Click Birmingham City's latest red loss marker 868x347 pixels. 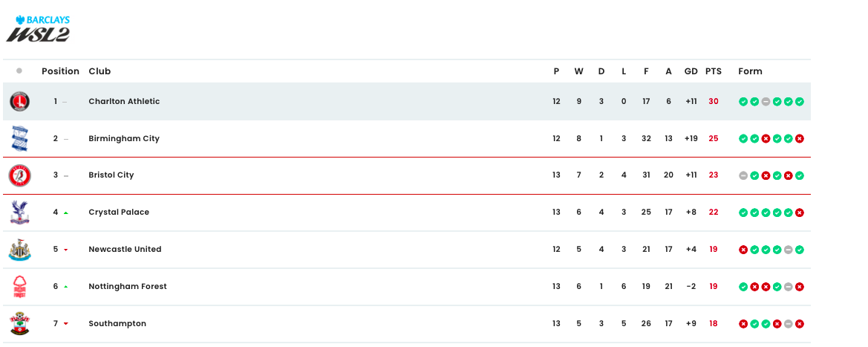tap(800, 139)
